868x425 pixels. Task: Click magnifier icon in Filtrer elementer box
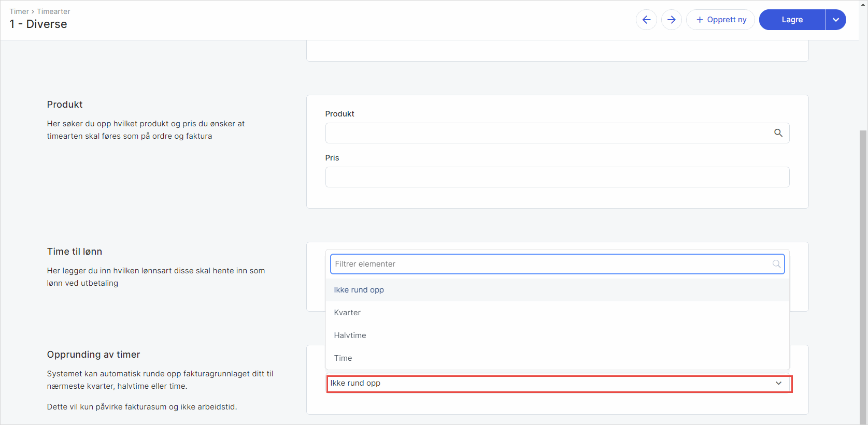(776, 264)
